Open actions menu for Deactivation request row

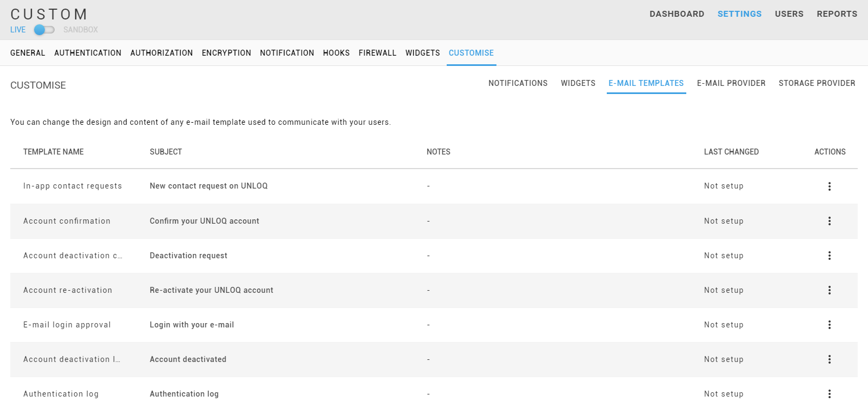[x=829, y=256]
